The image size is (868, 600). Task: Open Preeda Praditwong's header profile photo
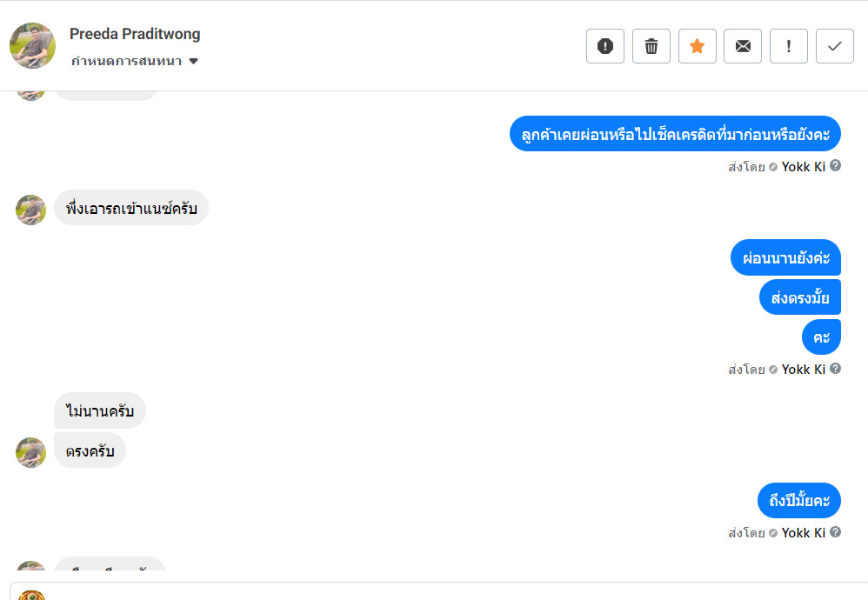click(x=33, y=45)
